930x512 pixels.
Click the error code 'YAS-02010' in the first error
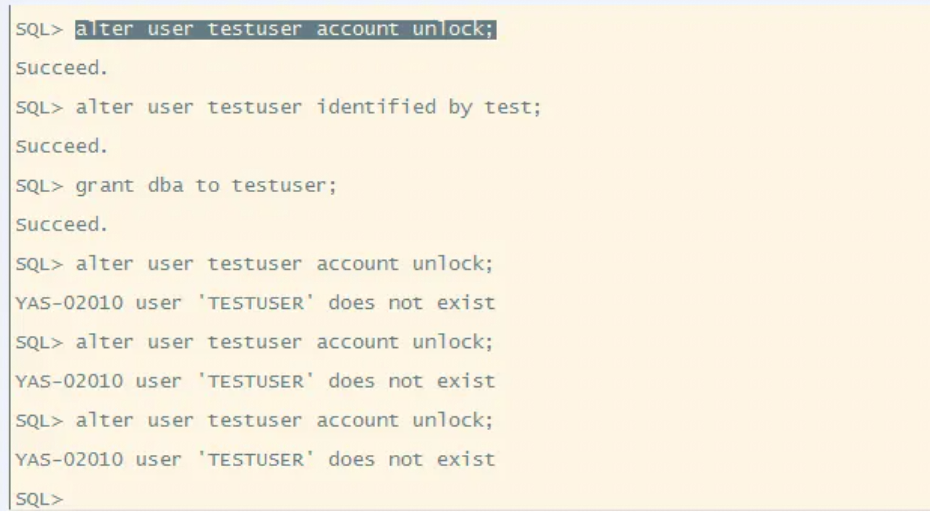[x=69, y=303]
